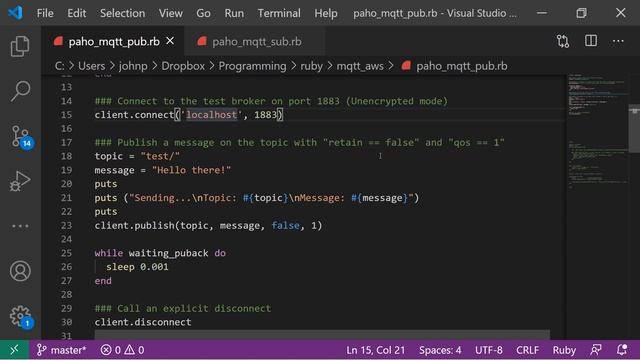640x360 pixels.
Task: Go to line via Ln 15, Col 21
Action: (376, 350)
